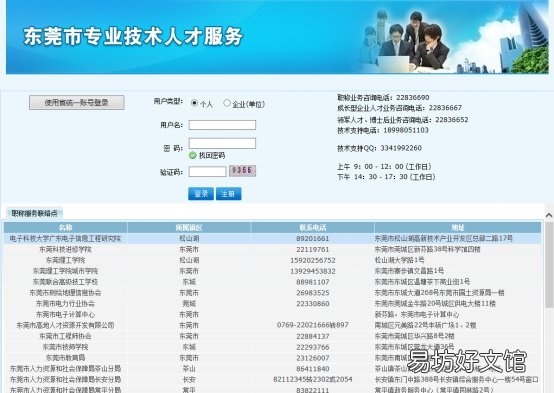Click the 使用省统一账号登录 button
Viewport: 554px width, 393px height.
coord(77,102)
